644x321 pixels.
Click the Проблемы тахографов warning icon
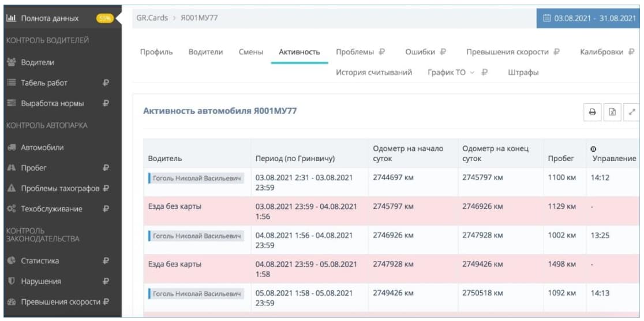click(11, 188)
